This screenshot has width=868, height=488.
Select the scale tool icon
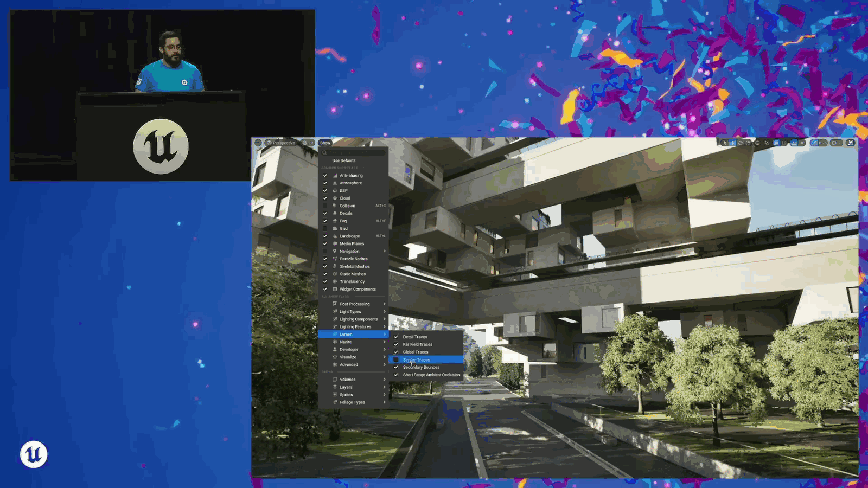[x=748, y=143]
